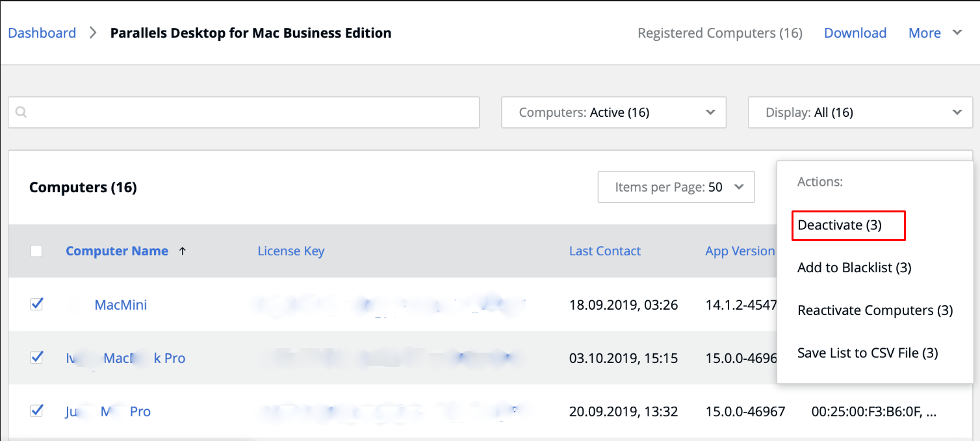
Task: Click the Download link in header
Action: coord(855,33)
